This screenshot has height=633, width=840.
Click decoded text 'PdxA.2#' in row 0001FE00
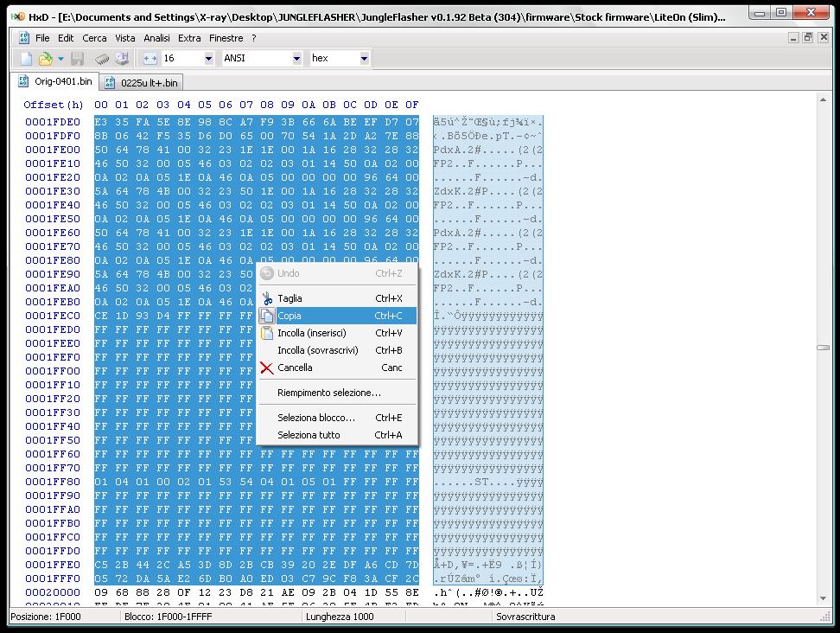click(x=457, y=150)
